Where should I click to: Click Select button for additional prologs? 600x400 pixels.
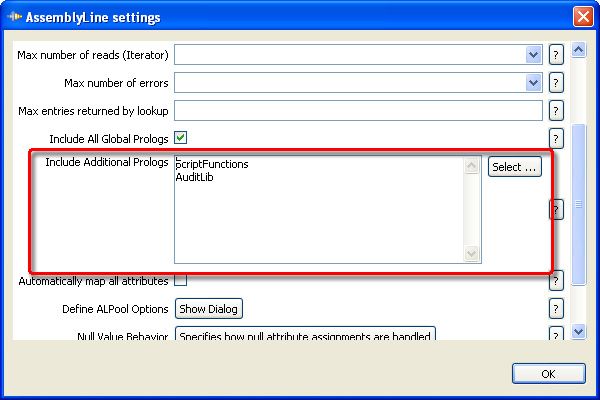pyautogui.click(x=515, y=167)
